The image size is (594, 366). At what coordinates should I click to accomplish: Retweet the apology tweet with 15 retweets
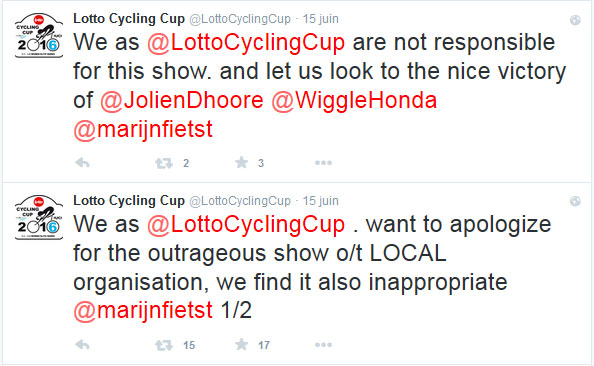(x=164, y=345)
